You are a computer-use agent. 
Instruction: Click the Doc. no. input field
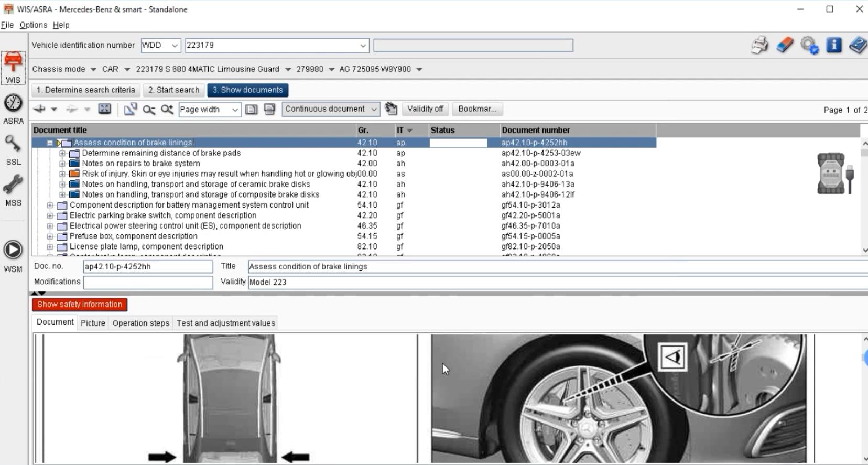tap(148, 266)
